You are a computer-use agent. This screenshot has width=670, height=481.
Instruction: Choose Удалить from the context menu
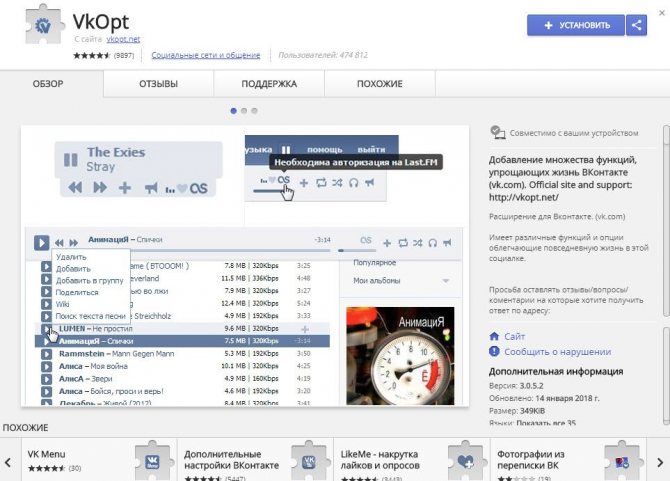pyautogui.click(x=71, y=257)
